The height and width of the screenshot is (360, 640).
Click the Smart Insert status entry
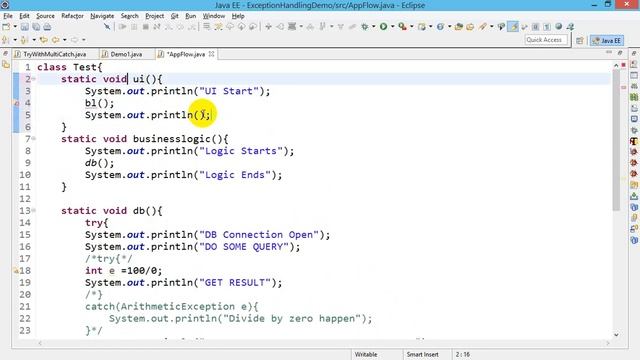422,354
